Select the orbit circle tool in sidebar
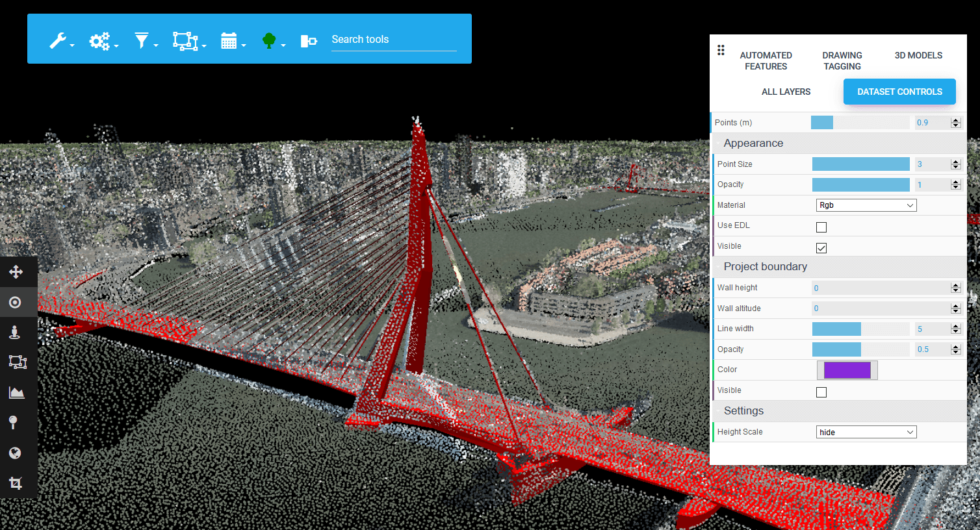The height and width of the screenshot is (530, 980). (x=15, y=302)
